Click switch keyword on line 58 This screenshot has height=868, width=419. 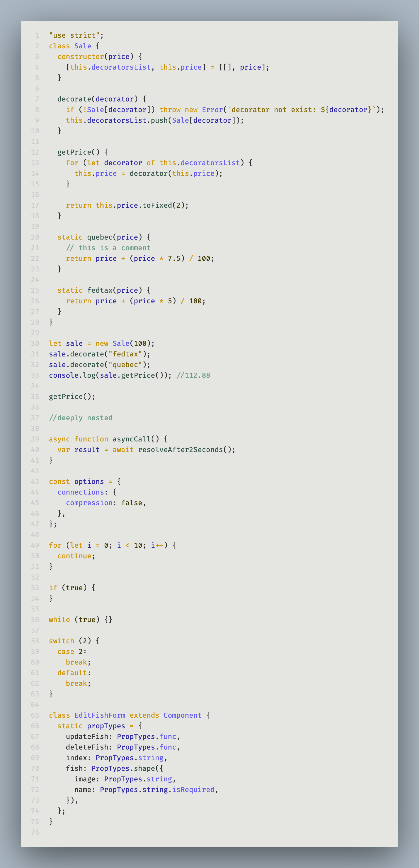[x=62, y=641]
